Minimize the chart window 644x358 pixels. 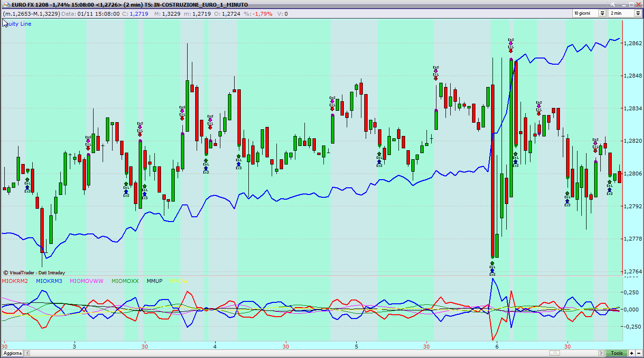[624, 5]
